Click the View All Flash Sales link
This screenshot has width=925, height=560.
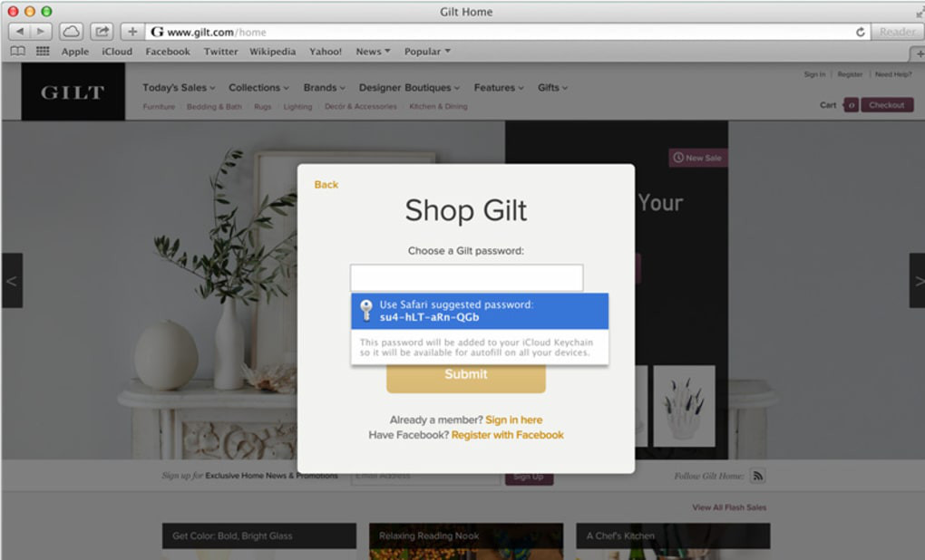[729, 507]
